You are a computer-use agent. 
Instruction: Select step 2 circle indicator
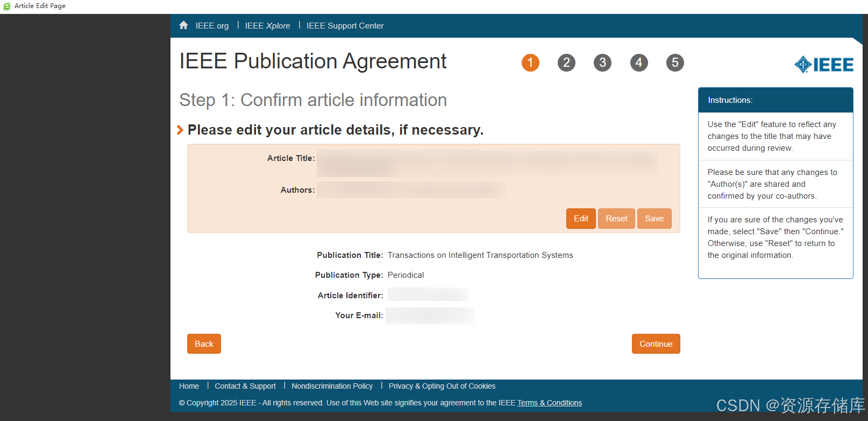pos(566,62)
